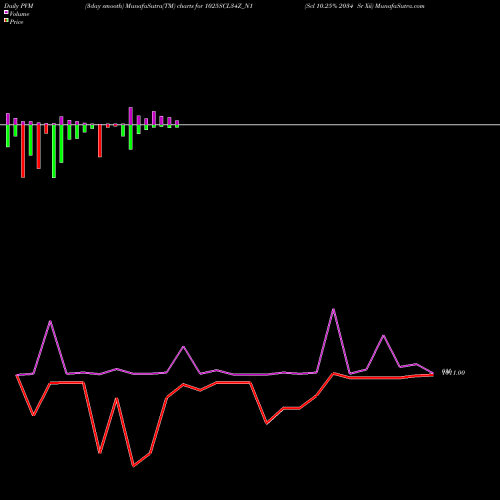Screen dimensions: 500x500
Task: Click the '(Scl 10.25% 2034 Sr Xii) MunafaSutra.com' text
Action: 364,6
